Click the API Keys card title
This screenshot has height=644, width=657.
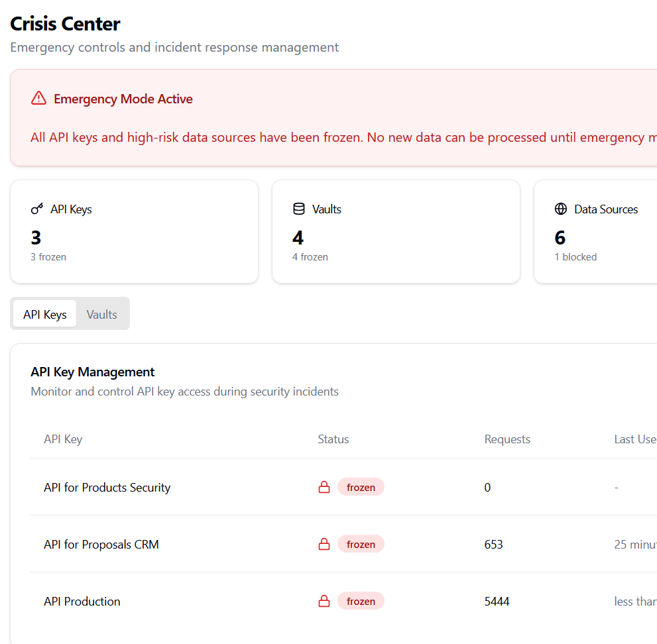(x=71, y=209)
